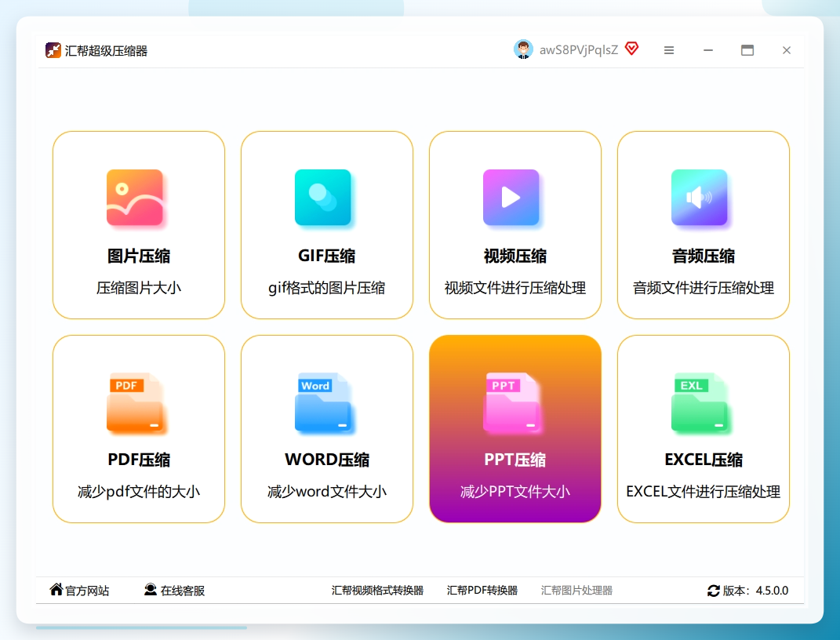Screen dimensions: 840x640
Task: Open the 汇帮图片处理器 link
Action: [576, 590]
